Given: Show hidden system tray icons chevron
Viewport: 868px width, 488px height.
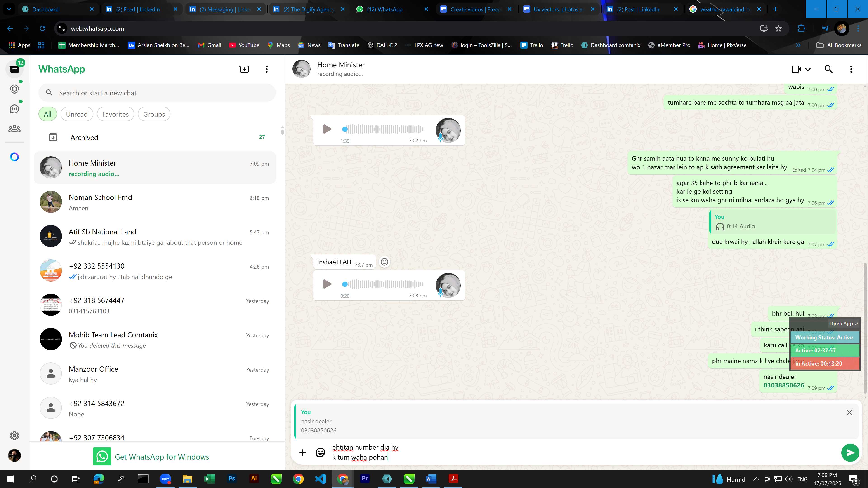Looking at the screenshot, I should (756, 479).
